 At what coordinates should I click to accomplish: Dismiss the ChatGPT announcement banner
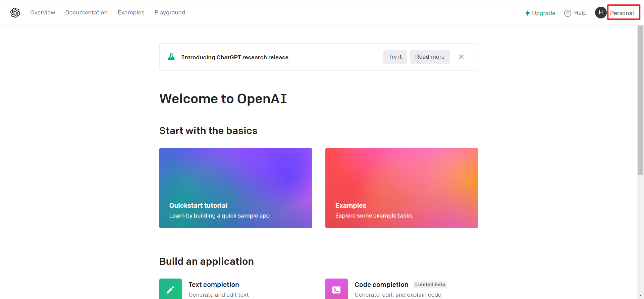pos(461,57)
